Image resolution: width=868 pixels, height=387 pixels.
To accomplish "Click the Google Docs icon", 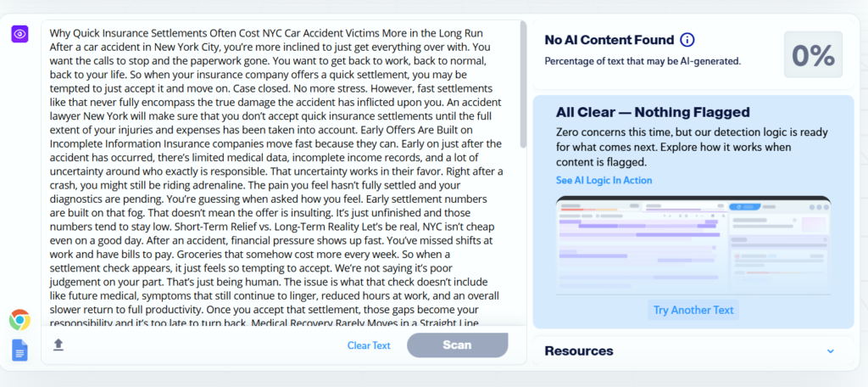I will tap(19, 349).
